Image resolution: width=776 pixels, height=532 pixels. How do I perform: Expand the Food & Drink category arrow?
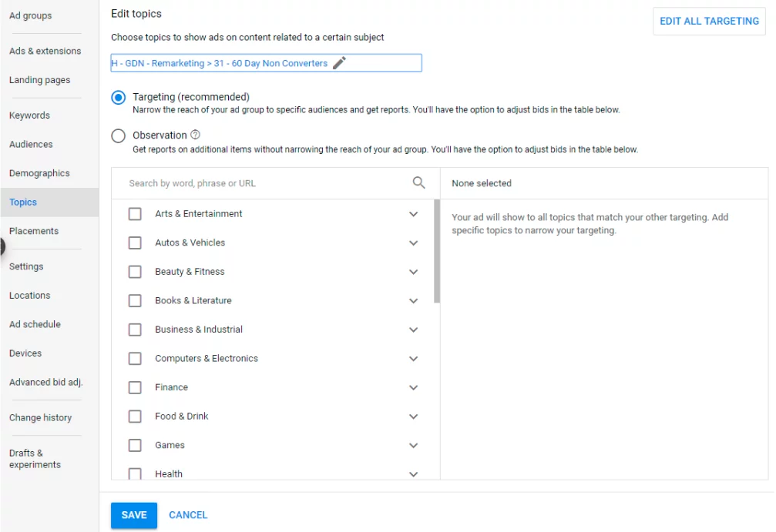pos(413,417)
